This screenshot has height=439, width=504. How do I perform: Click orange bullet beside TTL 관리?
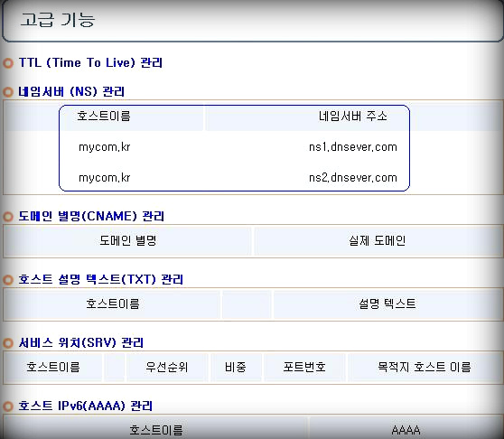(8, 63)
